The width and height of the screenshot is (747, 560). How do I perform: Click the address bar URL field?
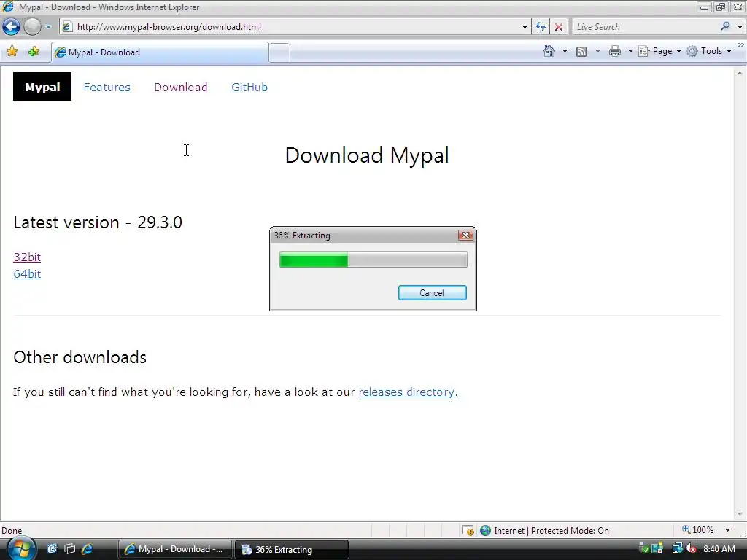tap(295, 27)
